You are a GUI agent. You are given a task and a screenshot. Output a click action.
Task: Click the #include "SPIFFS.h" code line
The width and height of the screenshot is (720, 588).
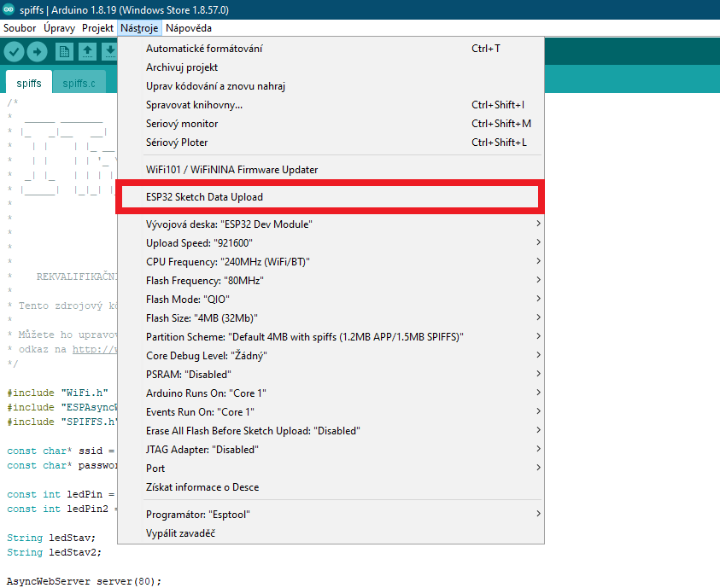pos(62,422)
